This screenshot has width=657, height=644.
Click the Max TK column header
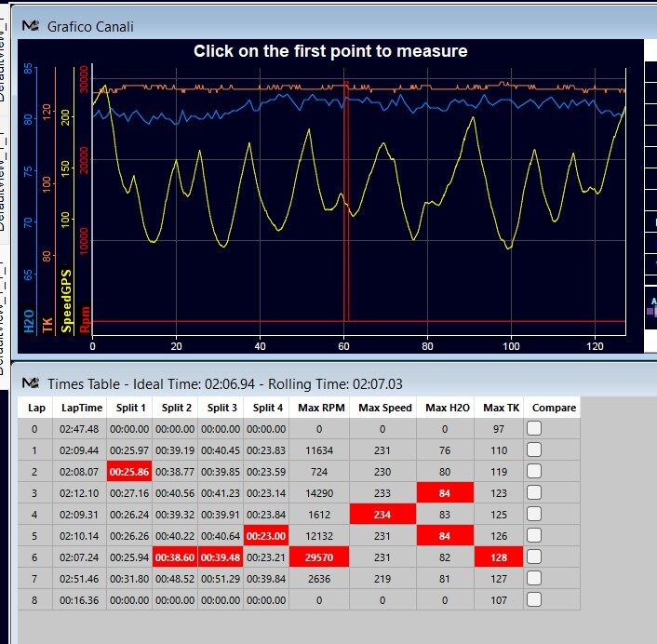point(501,408)
